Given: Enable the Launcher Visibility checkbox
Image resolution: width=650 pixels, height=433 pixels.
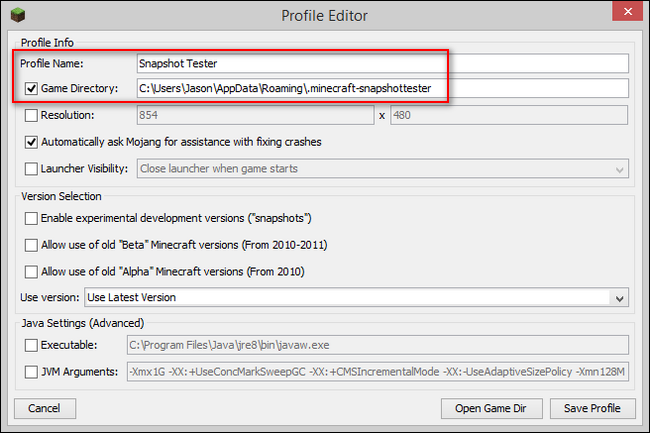Looking at the screenshot, I should coord(32,169).
